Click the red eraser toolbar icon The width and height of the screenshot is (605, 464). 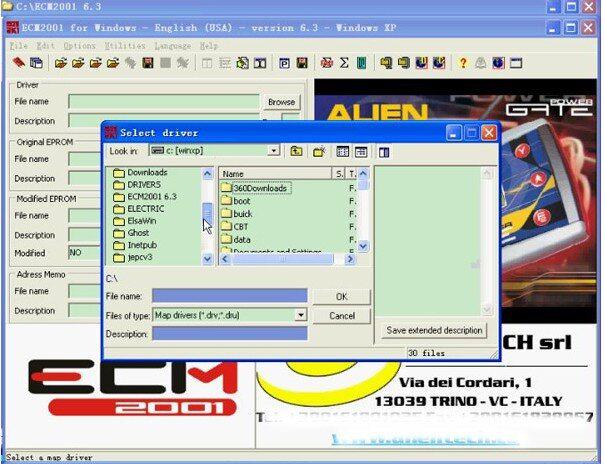pos(19,62)
